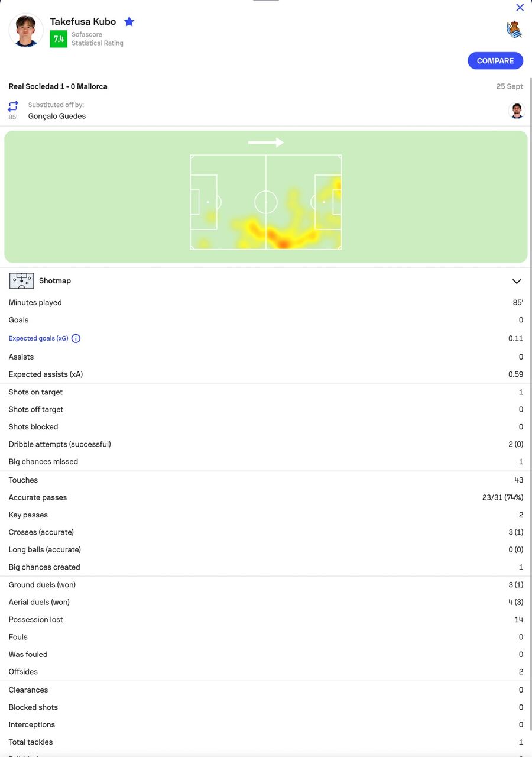Close the player statistics panel
Viewport: 532px width, 757px height.
coord(520,8)
